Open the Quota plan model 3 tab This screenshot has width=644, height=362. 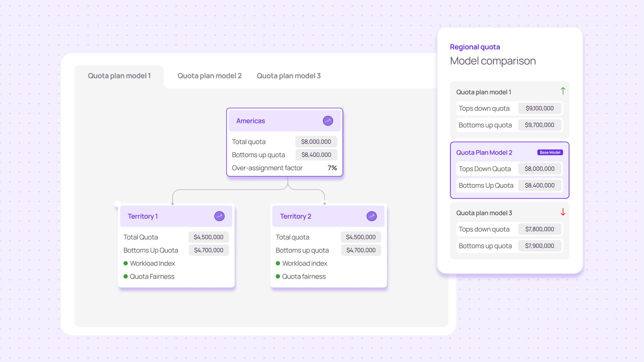[x=289, y=76]
